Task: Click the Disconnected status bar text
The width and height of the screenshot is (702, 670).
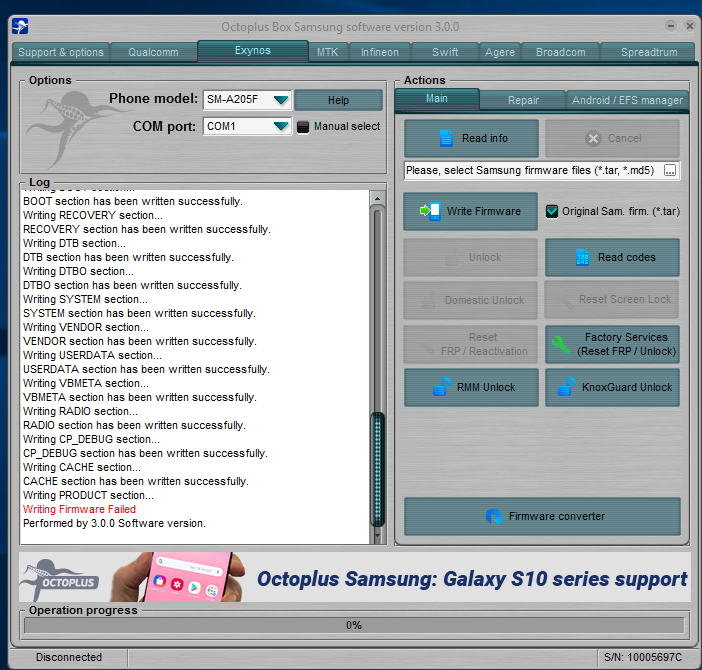Action: [x=69, y=657]
